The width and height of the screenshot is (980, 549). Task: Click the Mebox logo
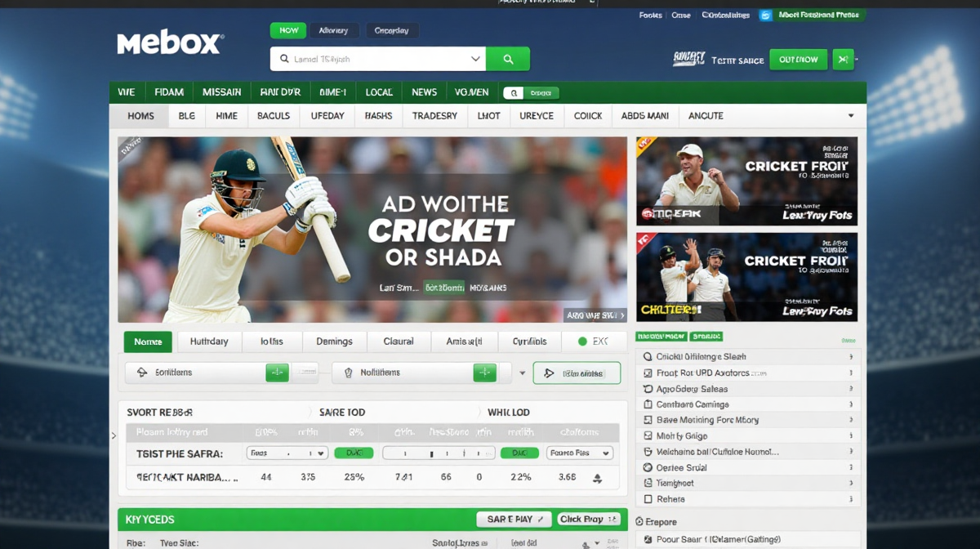click(170, 42)
